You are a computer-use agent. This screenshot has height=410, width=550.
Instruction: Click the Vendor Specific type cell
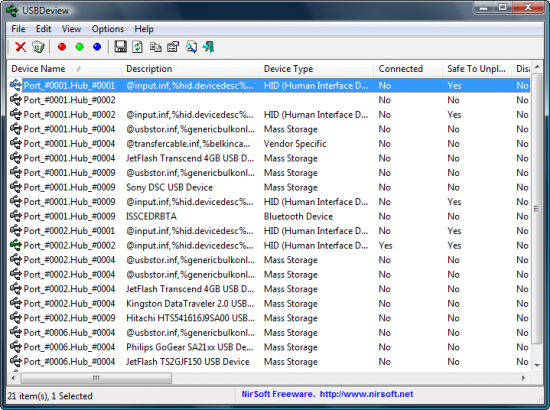(295, 144)
